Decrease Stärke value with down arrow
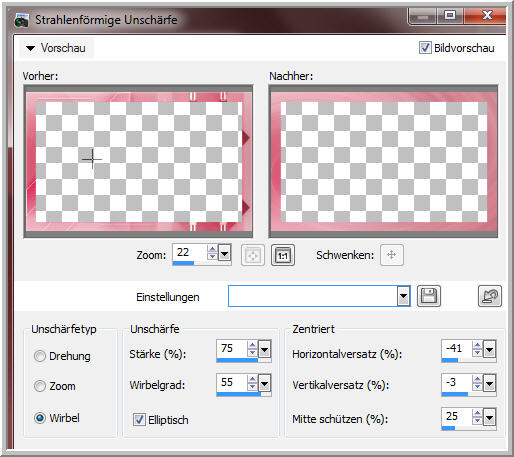 (253, 353)
